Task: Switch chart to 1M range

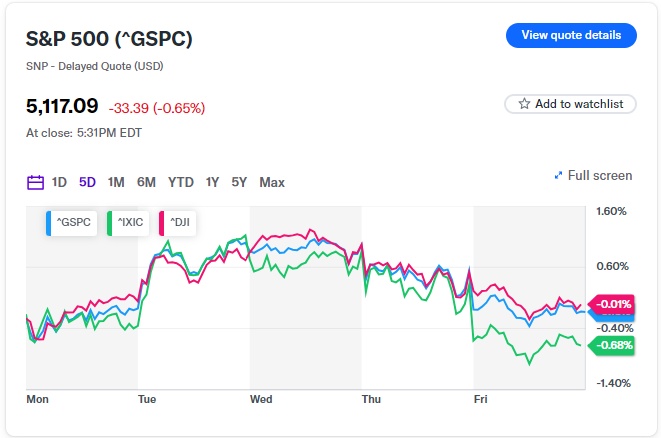Action: (x=116, y=182)
